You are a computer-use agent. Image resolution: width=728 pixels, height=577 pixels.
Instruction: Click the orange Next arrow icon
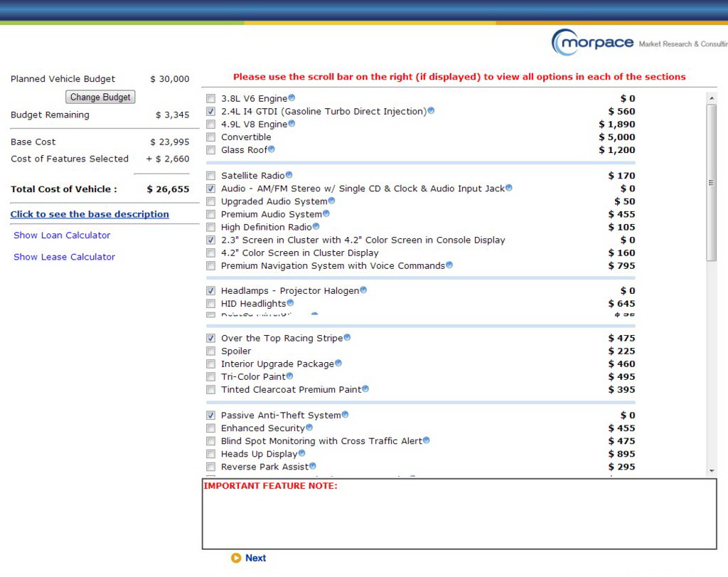[236, 558]
